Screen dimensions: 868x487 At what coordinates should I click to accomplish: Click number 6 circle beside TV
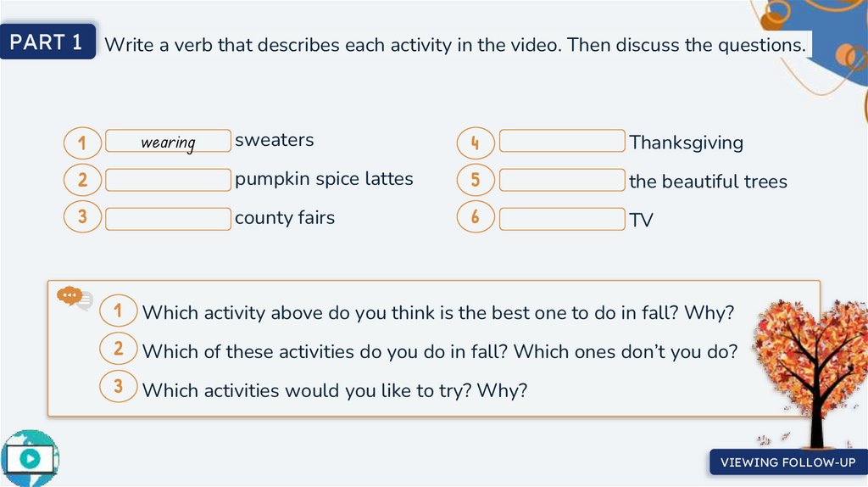(476, 218)
